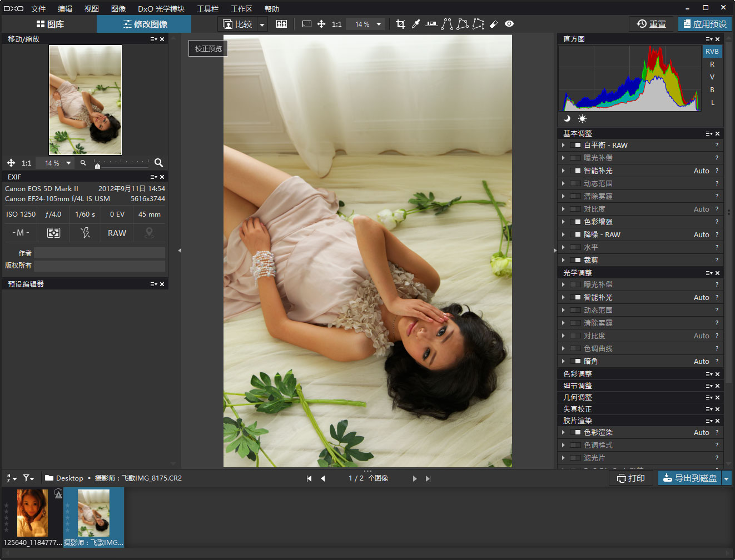Open the main toolbar zoom percentage dropdown
This screenshot has width=735, height=560.
(x=379, y=24)
